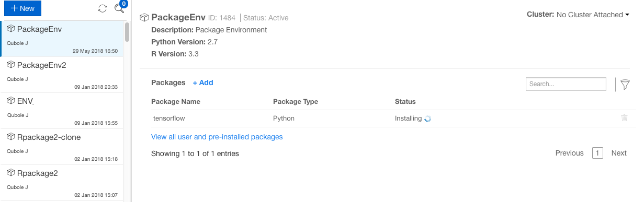Click the package icon beside Rpackage2
Viewport: 644px width, 202px height.
(x=10, y=173)
